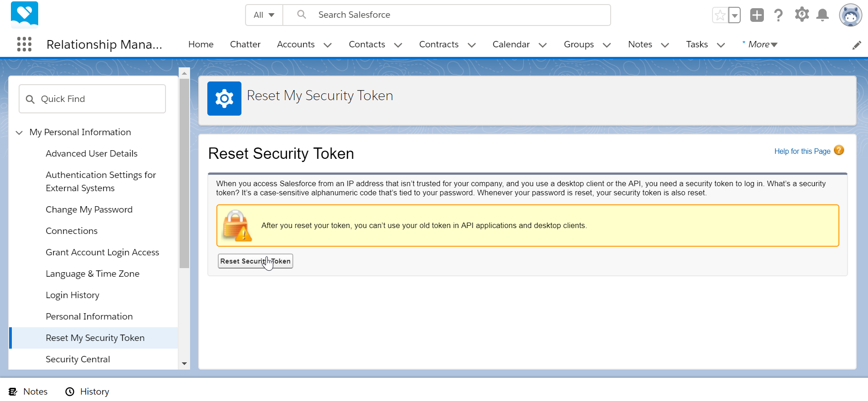Expand the Accounts tab dropdown chevron

[327, 45]
